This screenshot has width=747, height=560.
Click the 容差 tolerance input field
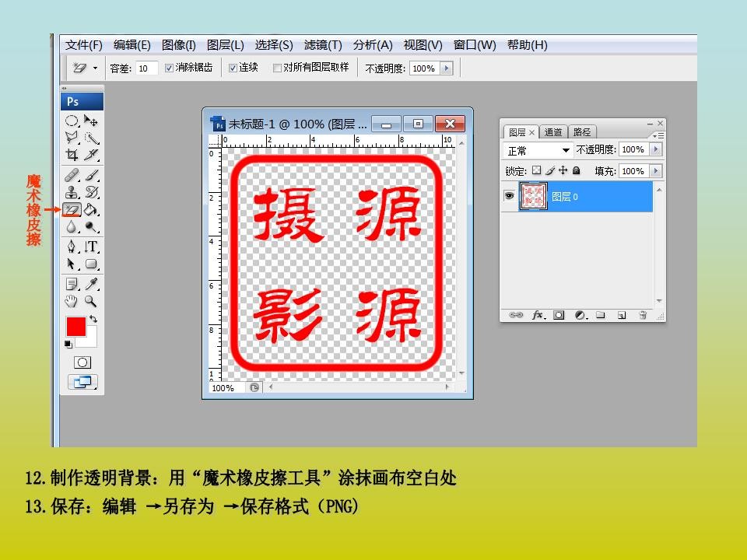click(x=146, y=68)
